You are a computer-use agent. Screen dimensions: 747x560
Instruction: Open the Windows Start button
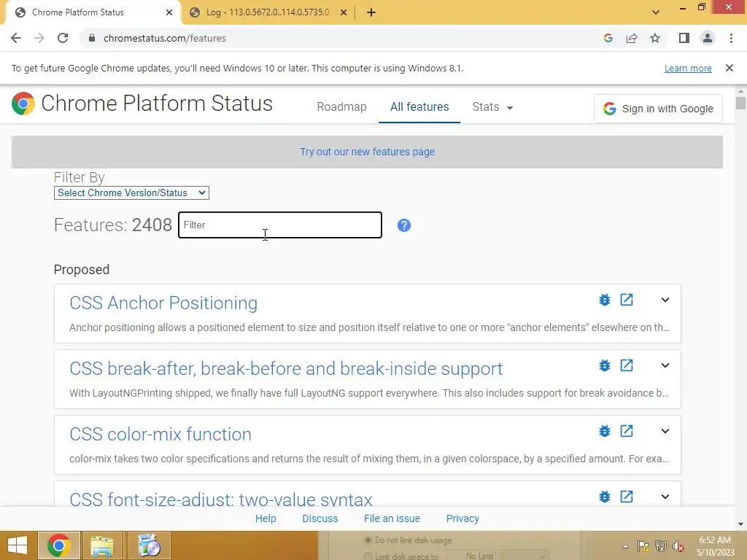pos(18,545)
